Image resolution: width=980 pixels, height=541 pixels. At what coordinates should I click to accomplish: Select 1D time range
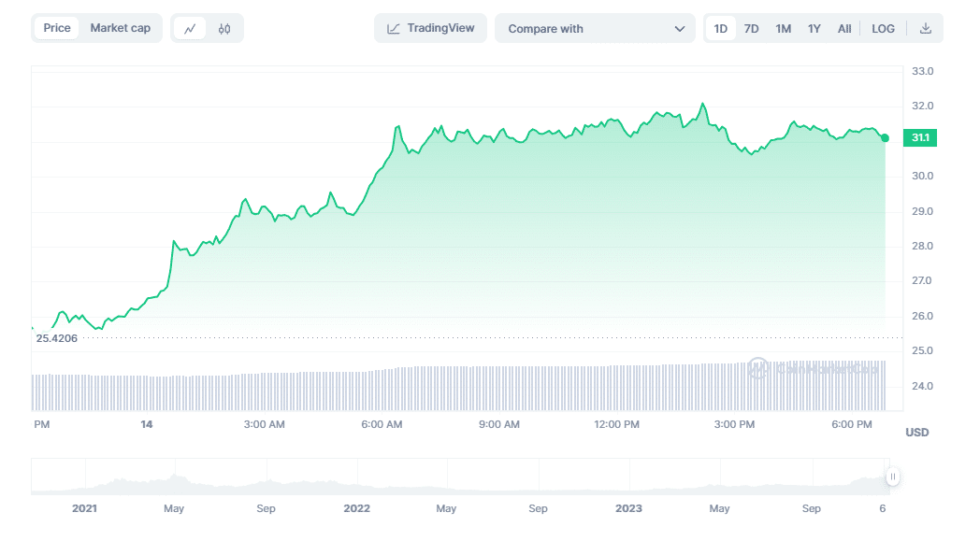tap(721, 29)
